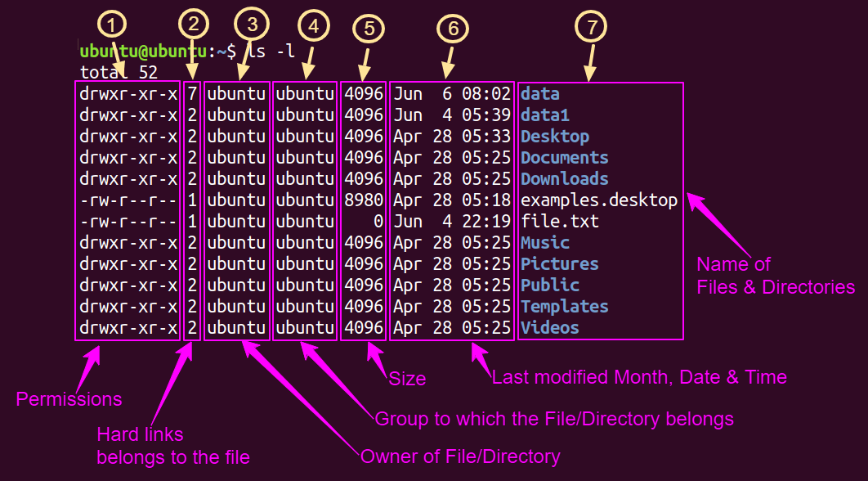Viewport: 868px width, 481px height.
Task: Click 'Last modified Month, Date & Time' label
Action: (639, 377)
